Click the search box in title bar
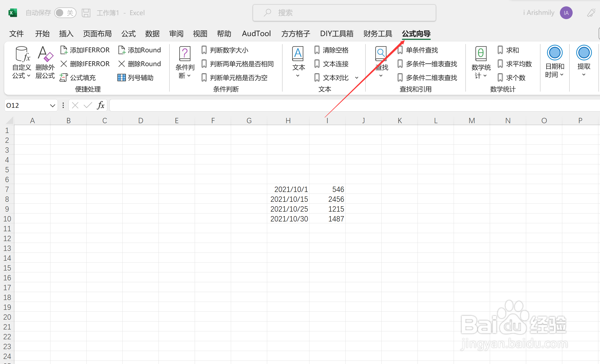600x364 pixels. pos(344,13)
